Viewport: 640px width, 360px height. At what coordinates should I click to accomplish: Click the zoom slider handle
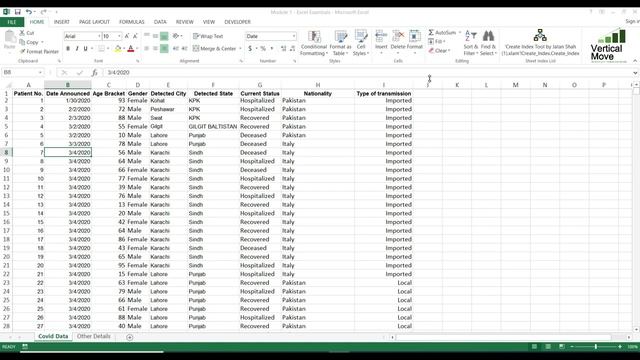tap(596, 347)
